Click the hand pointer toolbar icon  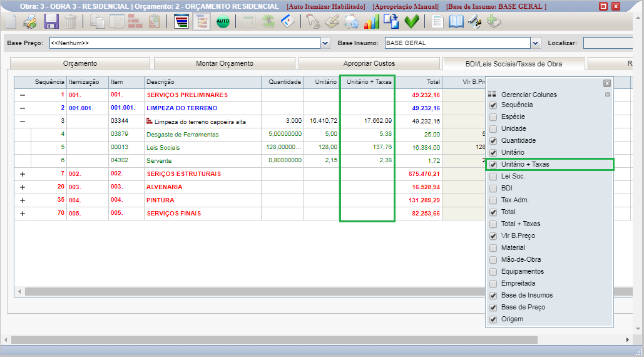point(313,21)
